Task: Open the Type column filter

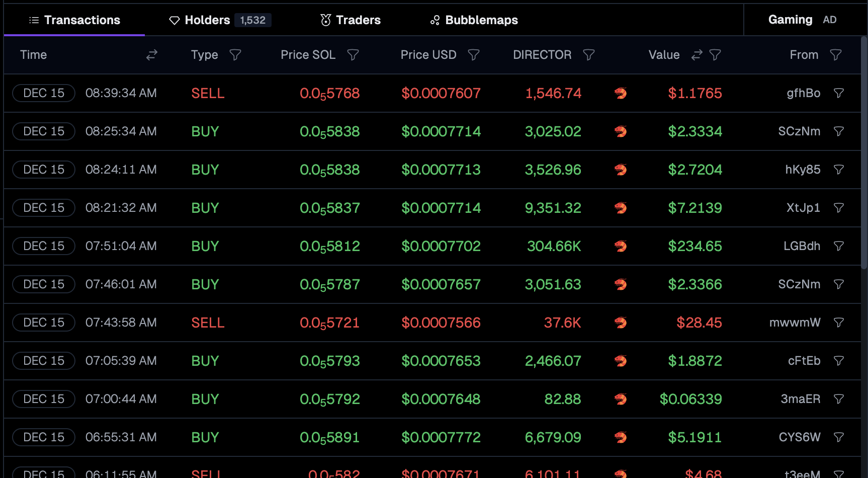Action: (x=235, y=55)
